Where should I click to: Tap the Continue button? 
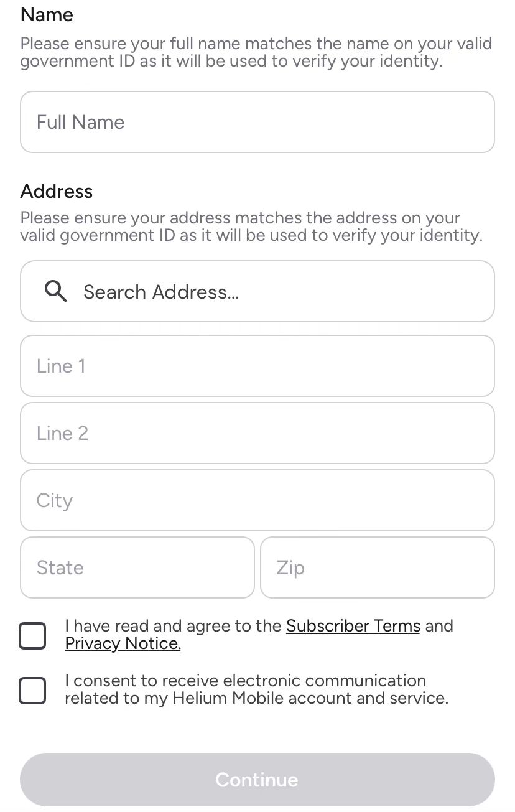coord(257,780)
